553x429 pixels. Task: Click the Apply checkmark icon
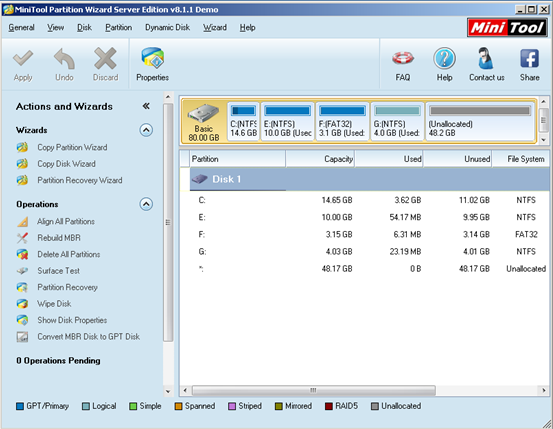coord(23,58)
